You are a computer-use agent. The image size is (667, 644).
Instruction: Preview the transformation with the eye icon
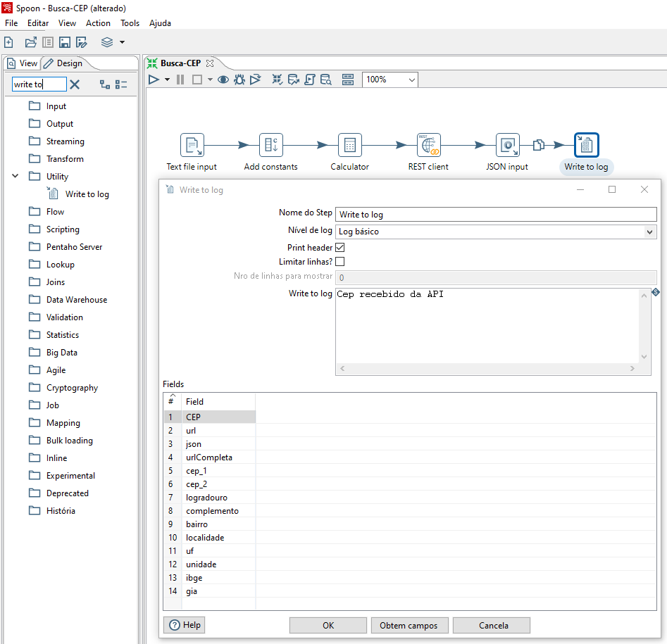pos(222,79)
